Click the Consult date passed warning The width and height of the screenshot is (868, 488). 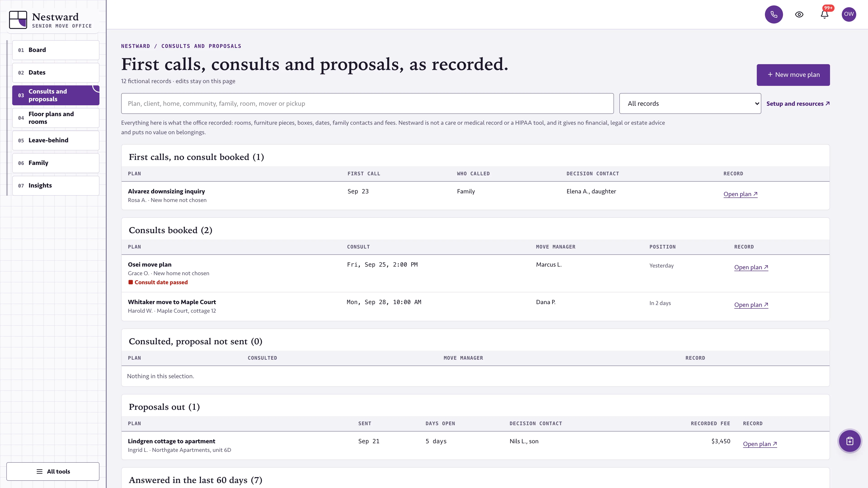pos(158,282)
